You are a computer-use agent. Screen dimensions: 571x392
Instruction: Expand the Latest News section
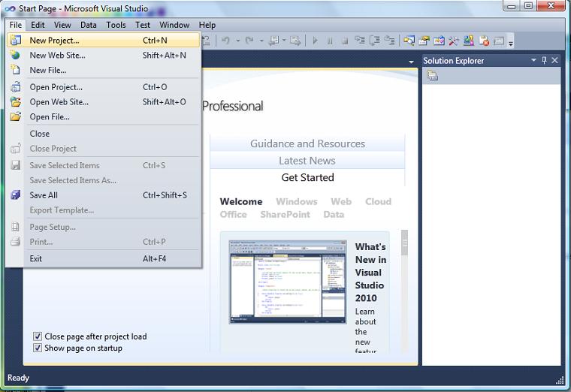pyautogui.click(x=307, y=161)
